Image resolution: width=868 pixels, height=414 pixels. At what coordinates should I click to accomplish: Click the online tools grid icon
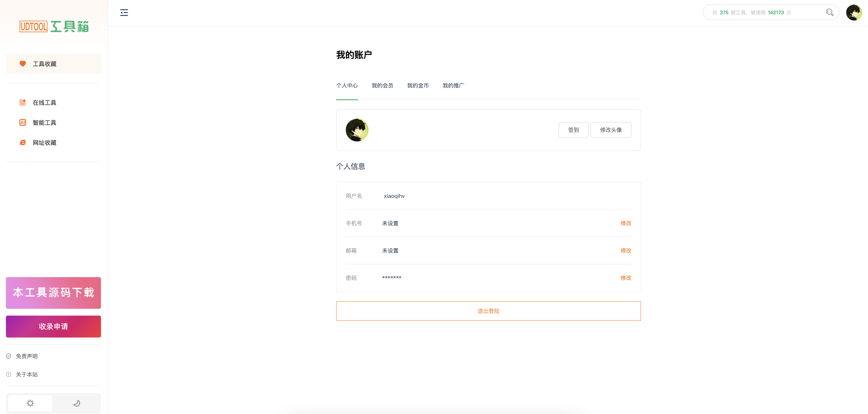[23, 102]
